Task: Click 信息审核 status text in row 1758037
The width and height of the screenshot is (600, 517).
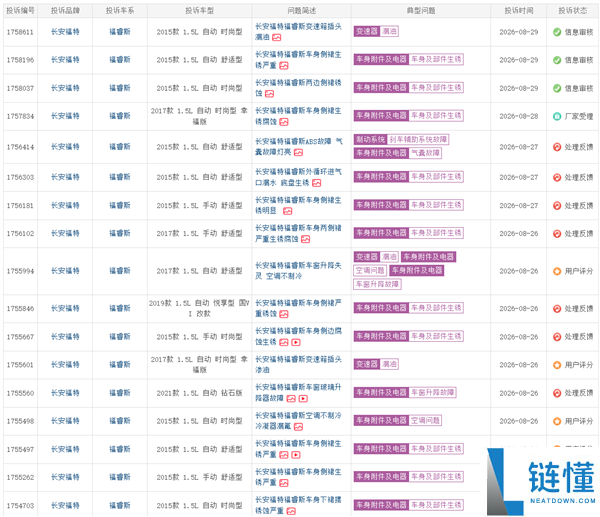Action: [x=579, y=88]
